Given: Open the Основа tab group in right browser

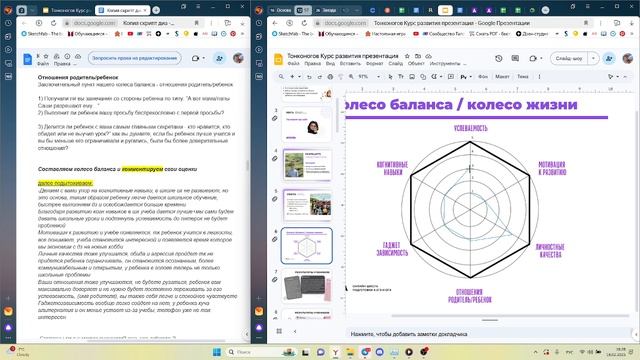Looking at the screenshot, I should [281, 10].
